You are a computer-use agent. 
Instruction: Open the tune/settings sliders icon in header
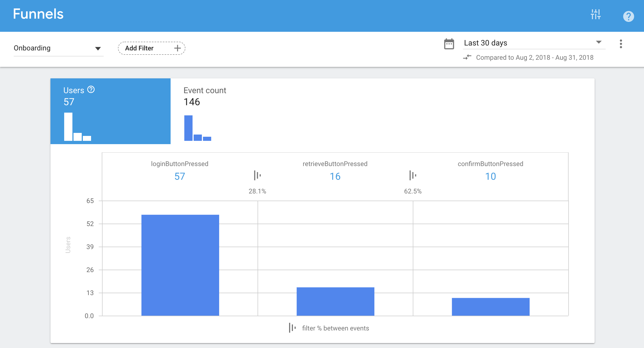(595, 14)
